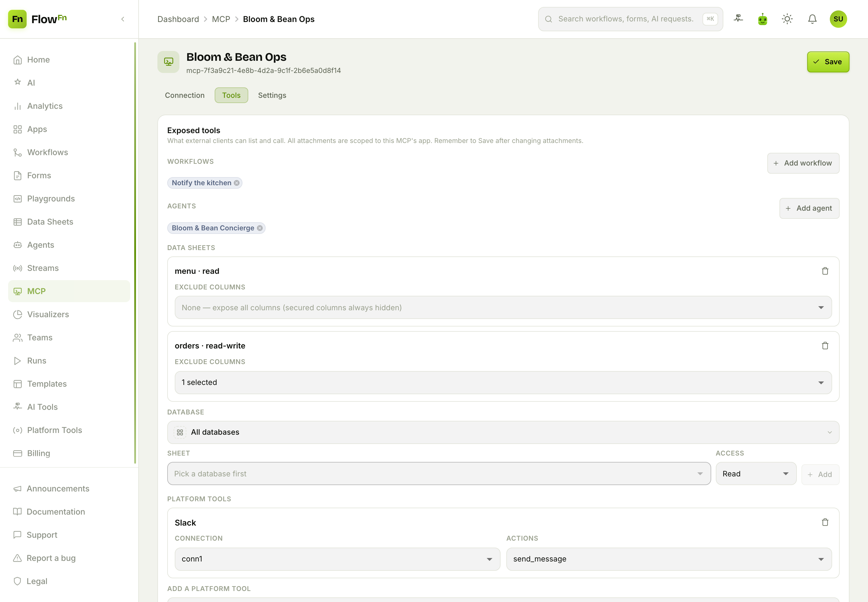868x602 pixels.
Task: Switch to the Settings tab
Action: [x=272, y=96]
